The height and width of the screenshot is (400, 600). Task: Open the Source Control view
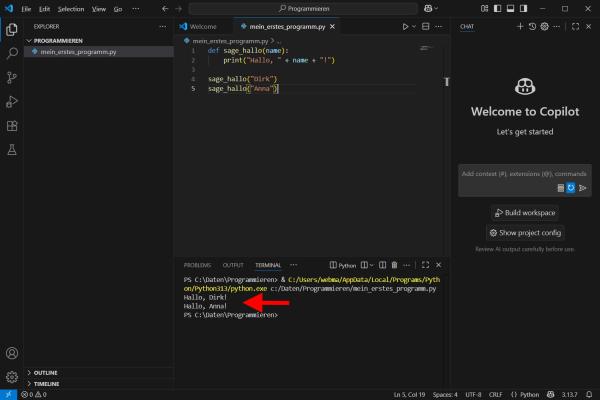coord(12,77)
